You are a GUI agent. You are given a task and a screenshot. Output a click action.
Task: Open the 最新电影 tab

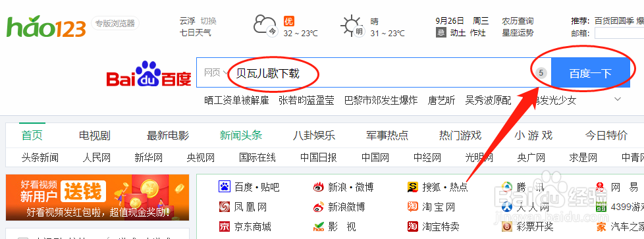[168, 135]
